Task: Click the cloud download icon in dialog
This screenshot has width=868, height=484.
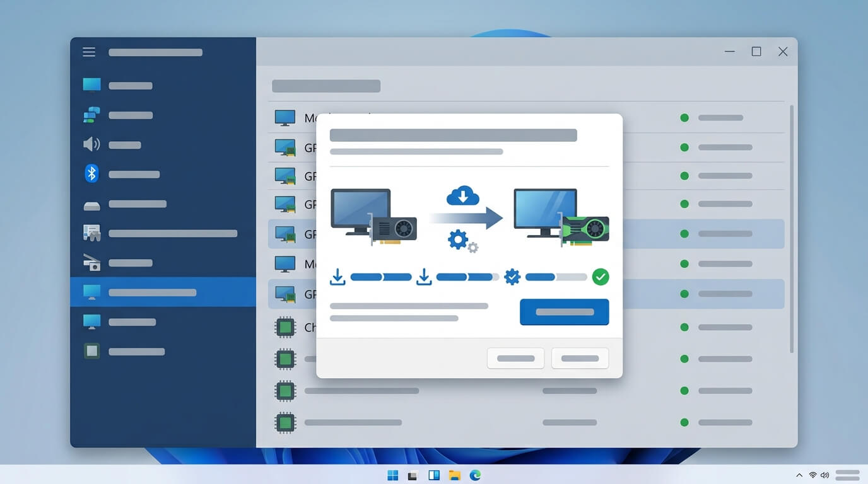Action: (463, 195)
